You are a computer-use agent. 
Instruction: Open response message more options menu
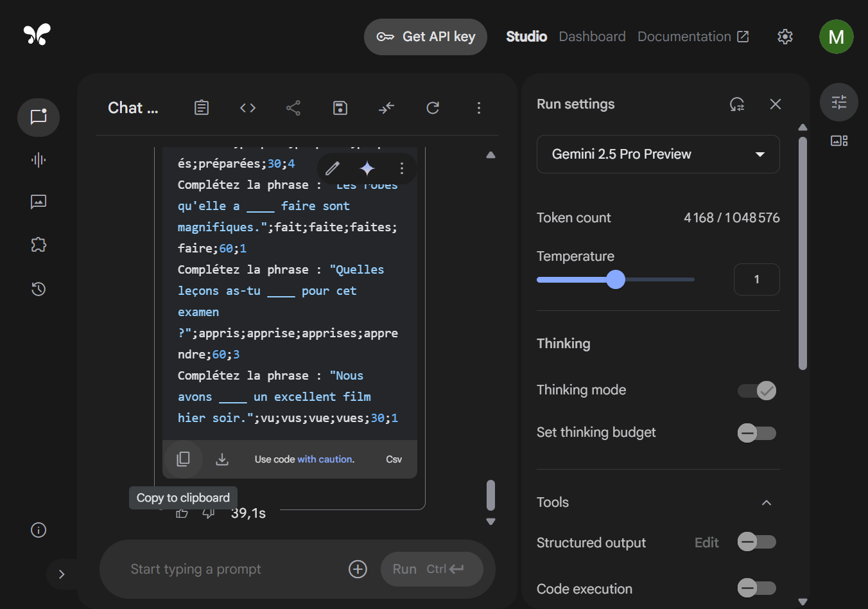click(402, 168)
